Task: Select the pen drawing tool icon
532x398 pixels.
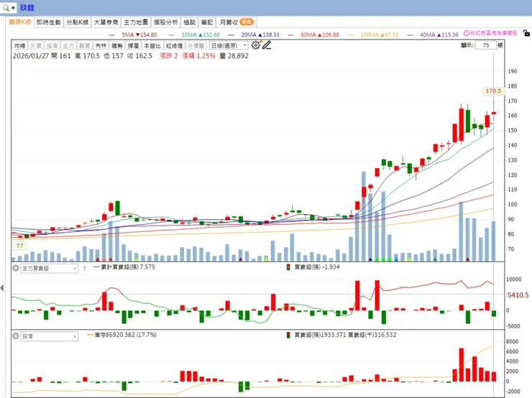Action: coord(267,45)
